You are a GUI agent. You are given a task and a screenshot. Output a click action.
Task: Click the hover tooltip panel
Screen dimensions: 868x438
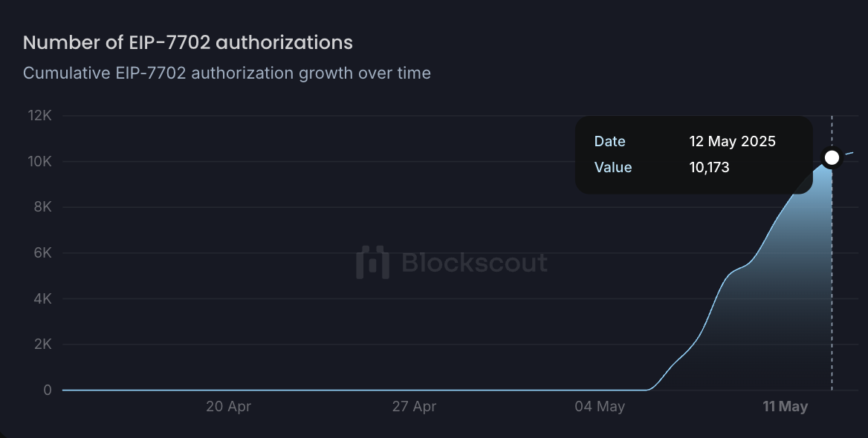point(693,154)
